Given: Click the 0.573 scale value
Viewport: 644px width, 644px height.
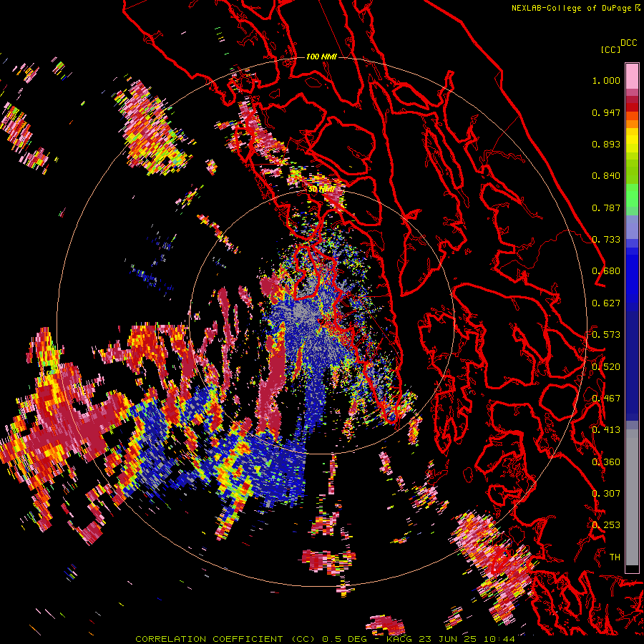Looking at the screenshot, I should 606,335.
